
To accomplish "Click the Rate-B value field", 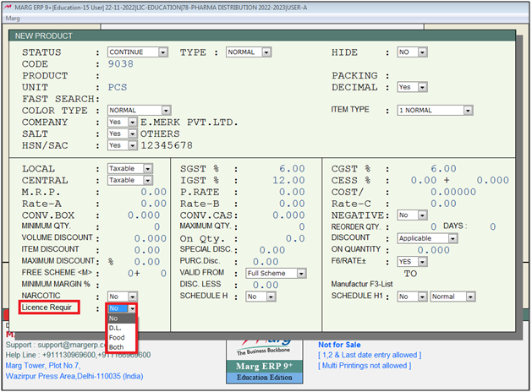I will 292,204.
